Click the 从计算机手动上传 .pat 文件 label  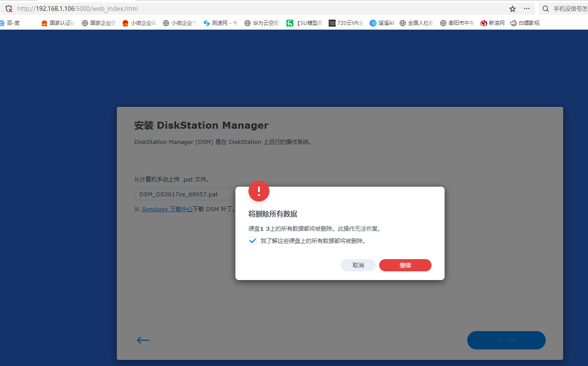click(x=171, y=179)
